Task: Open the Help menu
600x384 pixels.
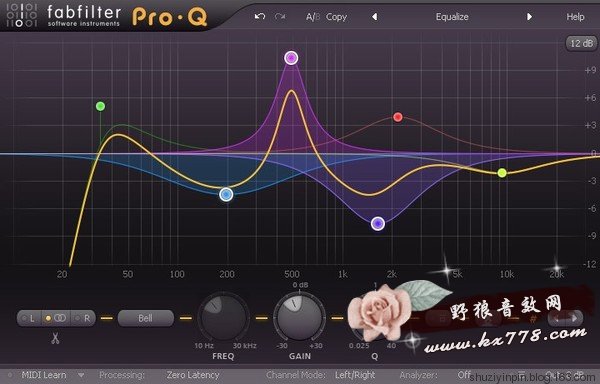Action: 575,17
